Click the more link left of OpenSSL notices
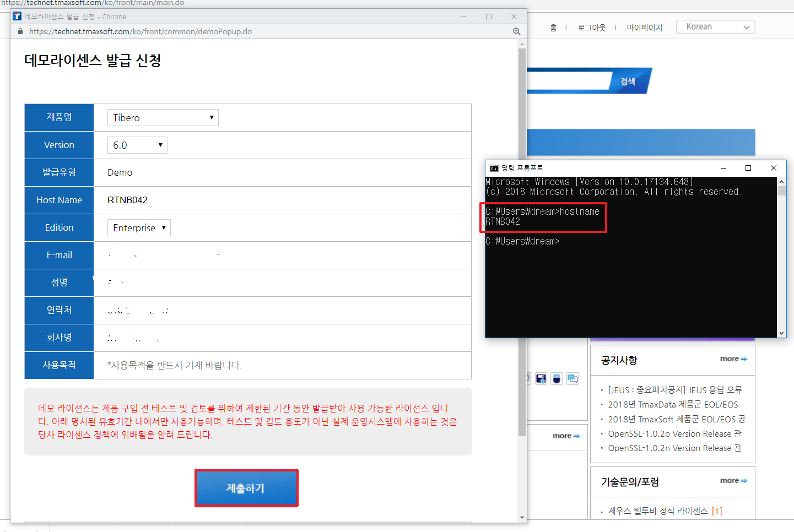This screenshot has height=532, width=794. [x=566, y=436]
